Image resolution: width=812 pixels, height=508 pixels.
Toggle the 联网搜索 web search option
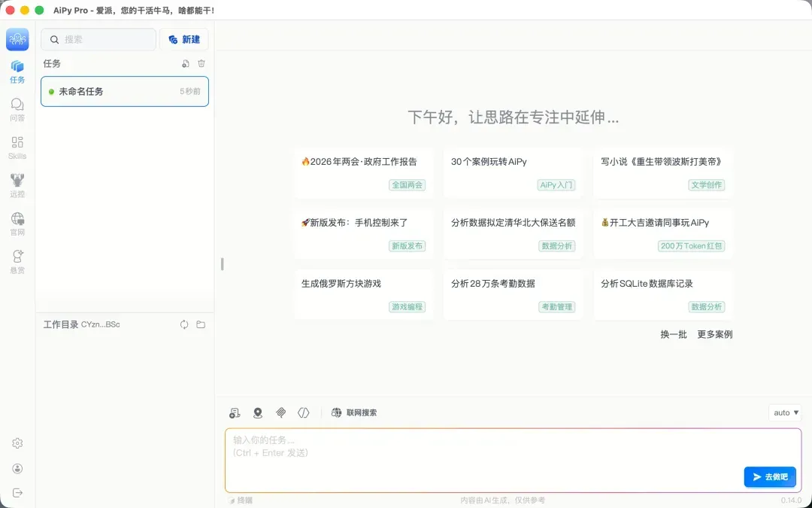point(354,412)
